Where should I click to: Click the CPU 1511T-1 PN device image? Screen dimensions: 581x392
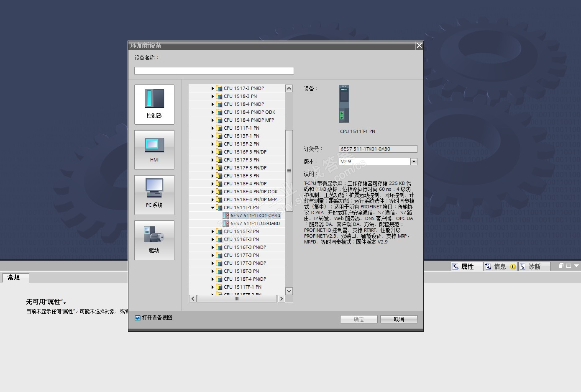click(x=344, y=104)
